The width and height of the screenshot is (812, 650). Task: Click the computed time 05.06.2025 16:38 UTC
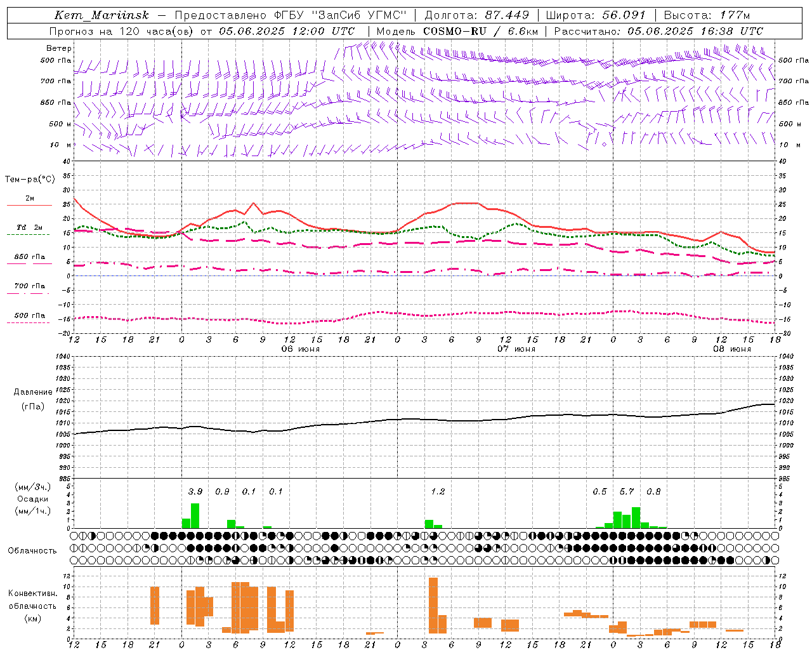point(695,31)
